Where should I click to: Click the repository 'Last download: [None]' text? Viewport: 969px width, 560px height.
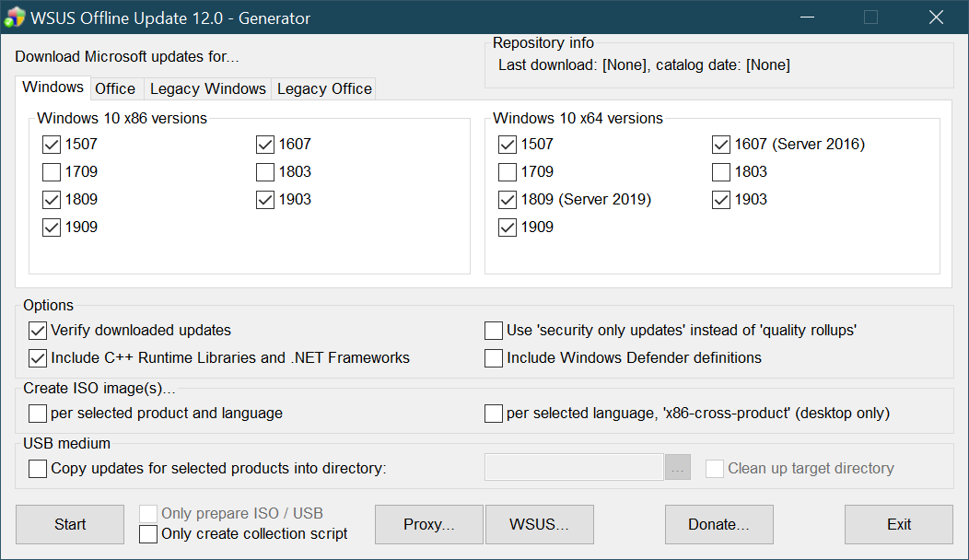tap(573, 64)
